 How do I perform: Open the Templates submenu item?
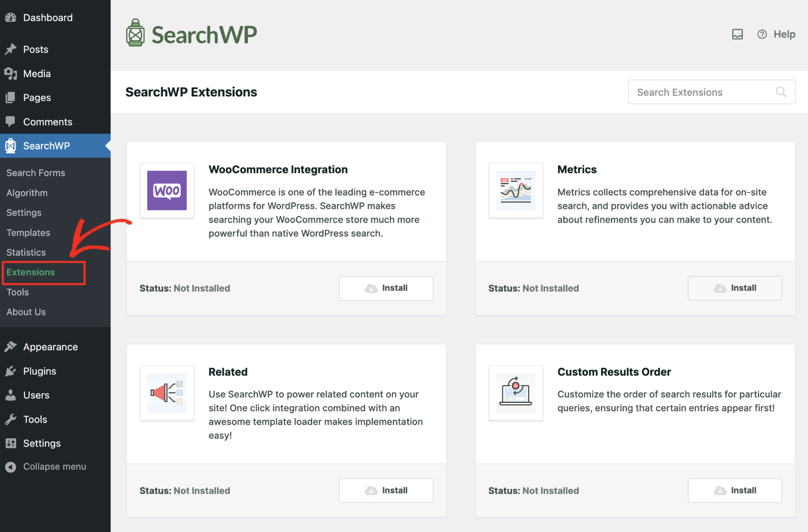tap(28, 232)
